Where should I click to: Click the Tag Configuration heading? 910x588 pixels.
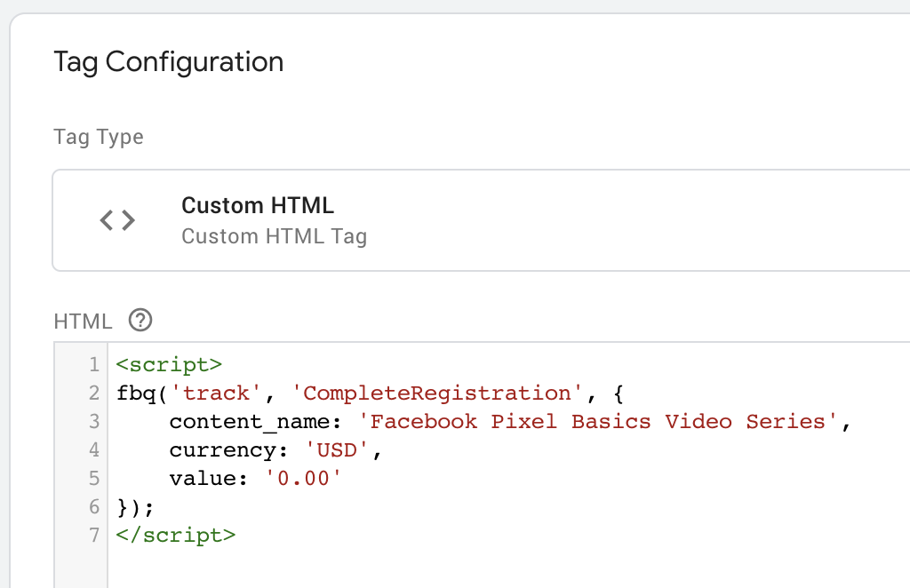(168, 62)
